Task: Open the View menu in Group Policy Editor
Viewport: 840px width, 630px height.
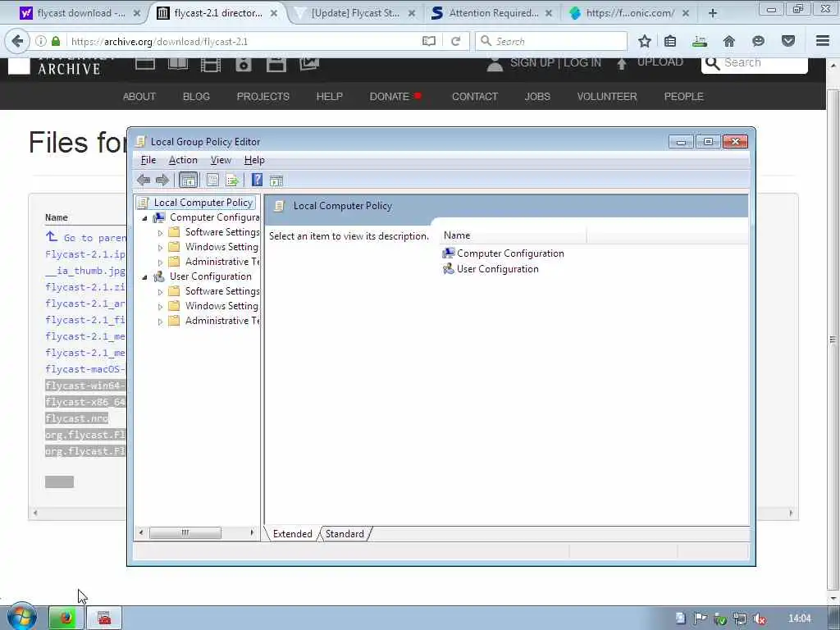Action: click(221, 160)
